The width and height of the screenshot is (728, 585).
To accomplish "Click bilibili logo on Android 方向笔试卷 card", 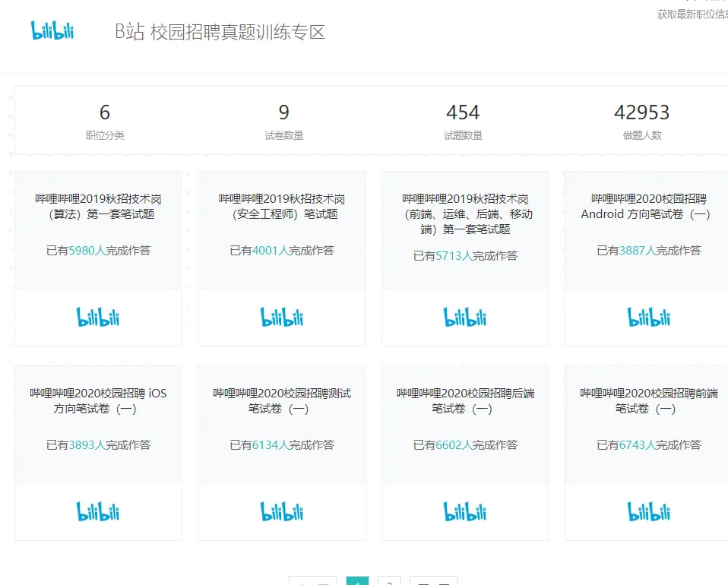I will [x=649, y=318].
